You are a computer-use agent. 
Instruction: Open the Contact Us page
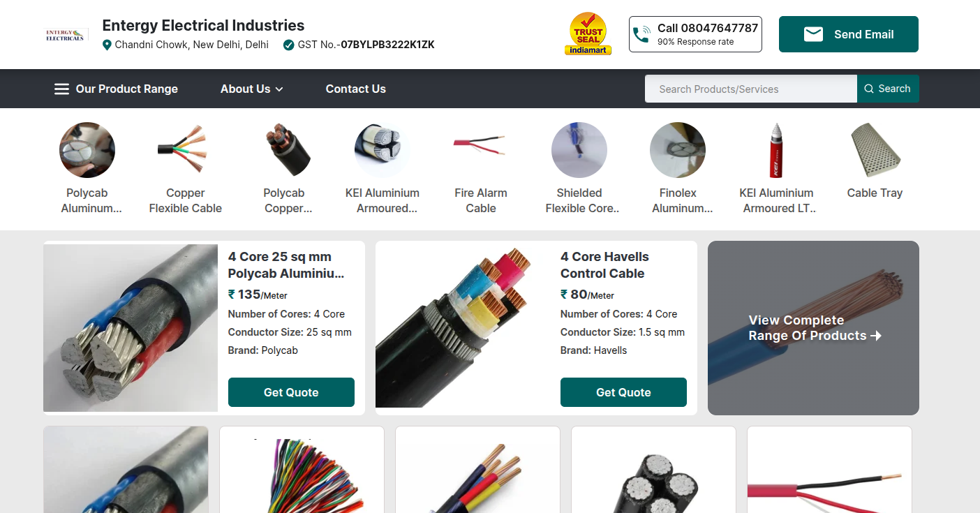click(355, 89)
